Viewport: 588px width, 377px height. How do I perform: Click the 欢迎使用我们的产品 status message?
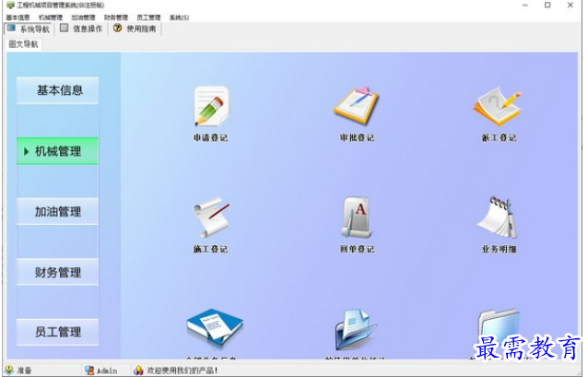coord(175,371)
